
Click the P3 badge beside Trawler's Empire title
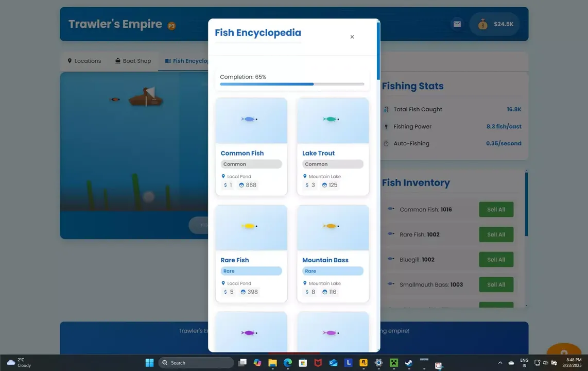point(171,25)
